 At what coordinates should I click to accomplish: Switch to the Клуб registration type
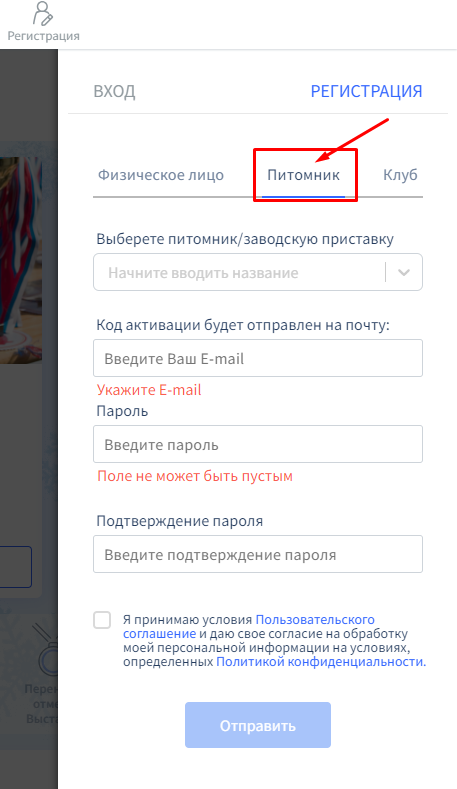(400, 175)
